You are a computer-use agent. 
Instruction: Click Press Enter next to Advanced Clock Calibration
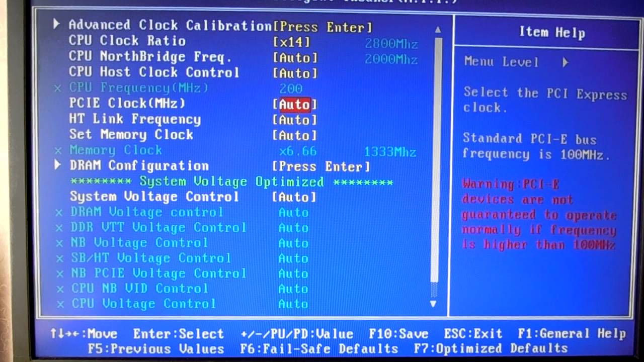[x=323, y=27]
